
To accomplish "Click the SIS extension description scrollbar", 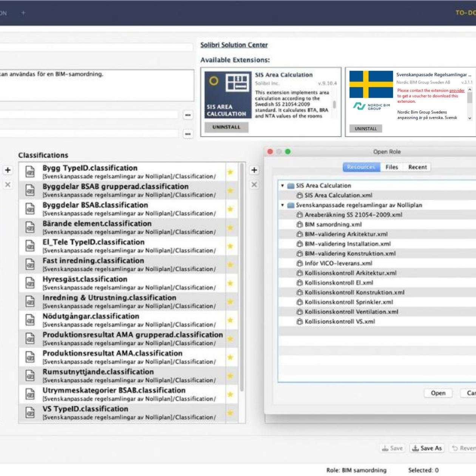I will pos(334,105).
